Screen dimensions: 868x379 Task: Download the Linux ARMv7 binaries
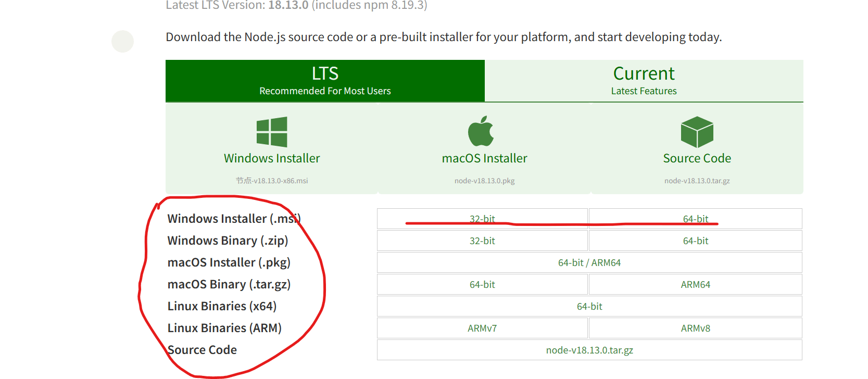click(x=482, y=328)
